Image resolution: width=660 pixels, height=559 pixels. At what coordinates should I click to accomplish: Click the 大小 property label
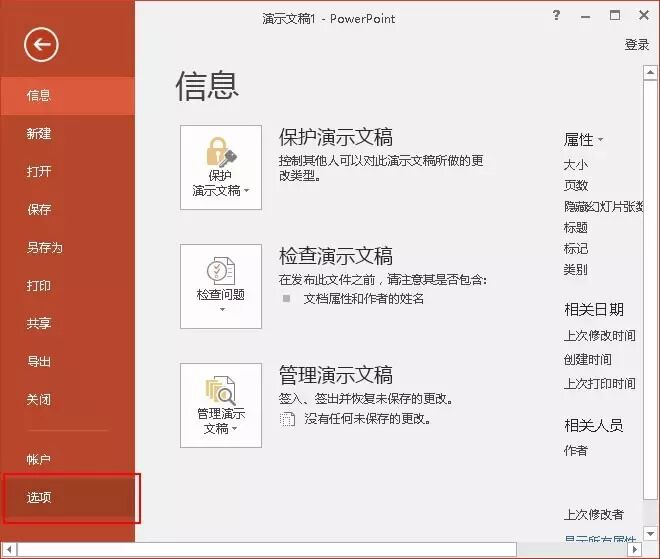575,165
